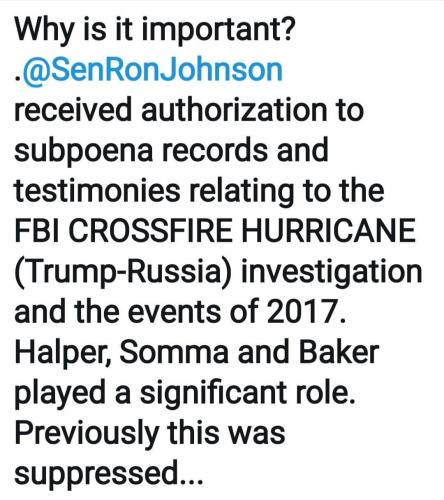This screenshot has height=500, width=444.
Task: Click the '(Trump-Russia)' text
Action: [x=123, y=273]
